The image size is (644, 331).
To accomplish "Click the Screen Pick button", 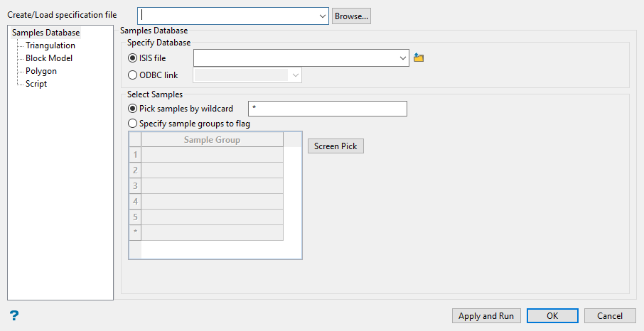I will coord(336,146).
